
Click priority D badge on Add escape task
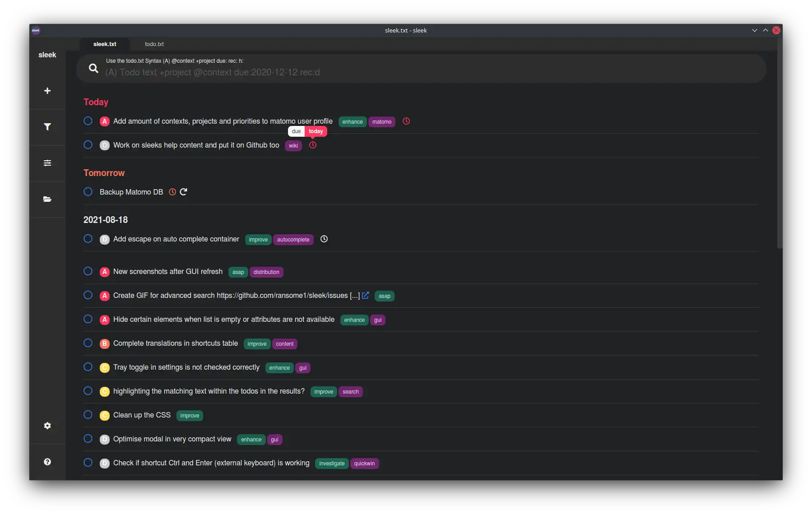(105, 239)
